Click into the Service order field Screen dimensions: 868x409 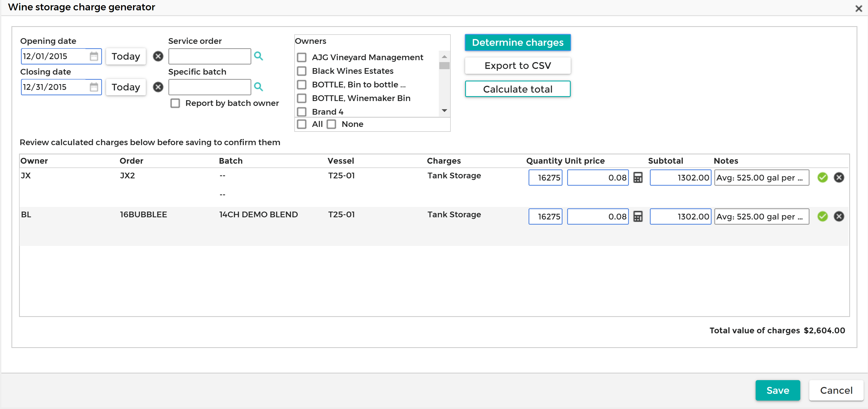[x=209, y=56]
